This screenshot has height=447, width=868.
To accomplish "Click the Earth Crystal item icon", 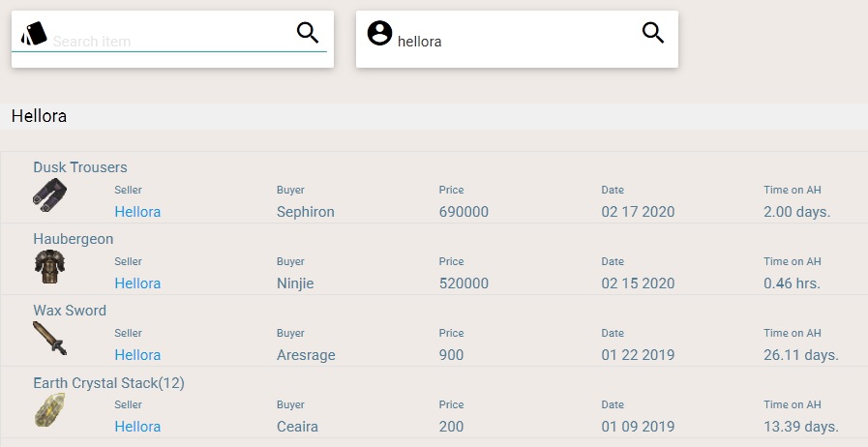I will [x=49, y=409].
